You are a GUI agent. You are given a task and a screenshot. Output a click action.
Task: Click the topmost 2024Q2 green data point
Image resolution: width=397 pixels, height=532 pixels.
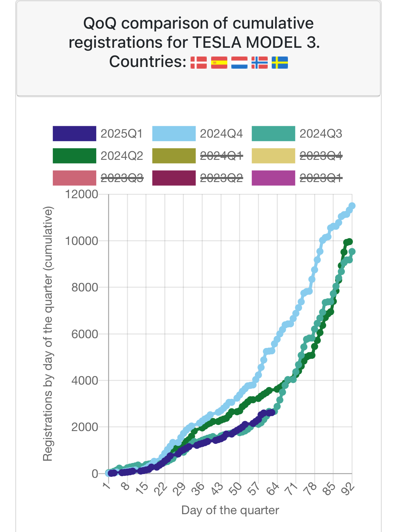pos(349,242)
